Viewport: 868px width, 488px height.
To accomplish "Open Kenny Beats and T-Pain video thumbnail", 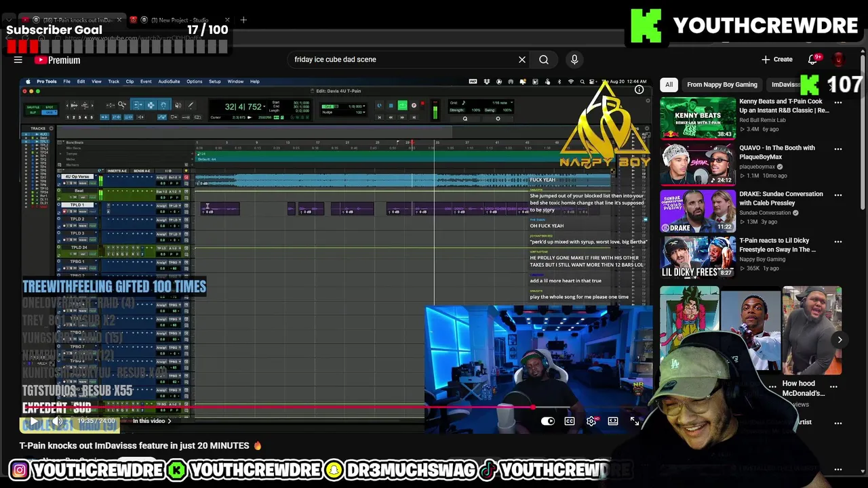I will coord(698,118).
